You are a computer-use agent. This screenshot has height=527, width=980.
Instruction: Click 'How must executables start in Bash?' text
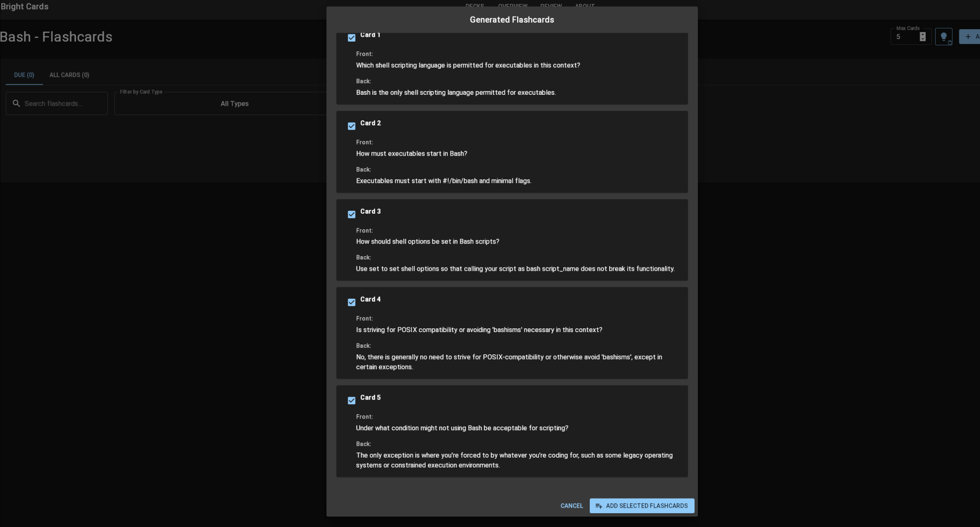411,153
